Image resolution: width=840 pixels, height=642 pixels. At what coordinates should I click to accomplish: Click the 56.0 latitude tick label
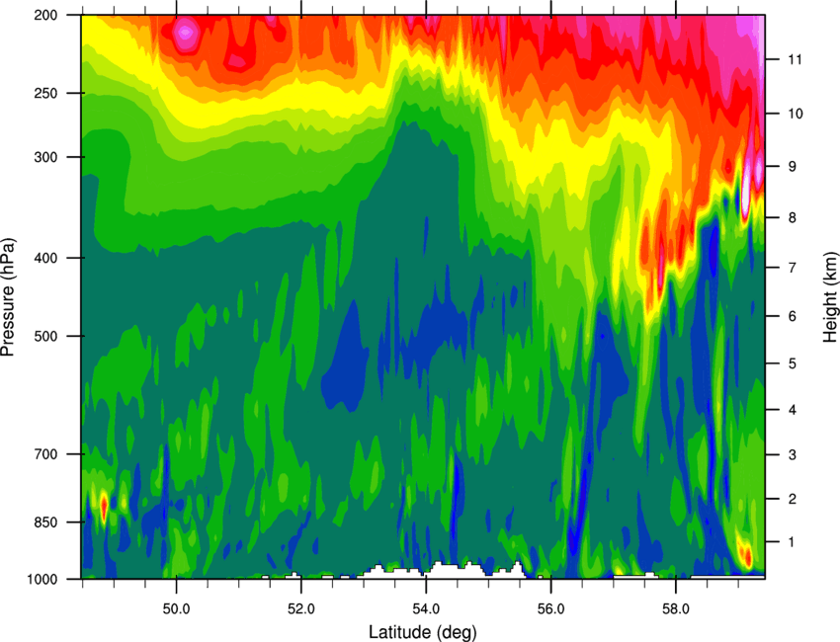point(550,609)
